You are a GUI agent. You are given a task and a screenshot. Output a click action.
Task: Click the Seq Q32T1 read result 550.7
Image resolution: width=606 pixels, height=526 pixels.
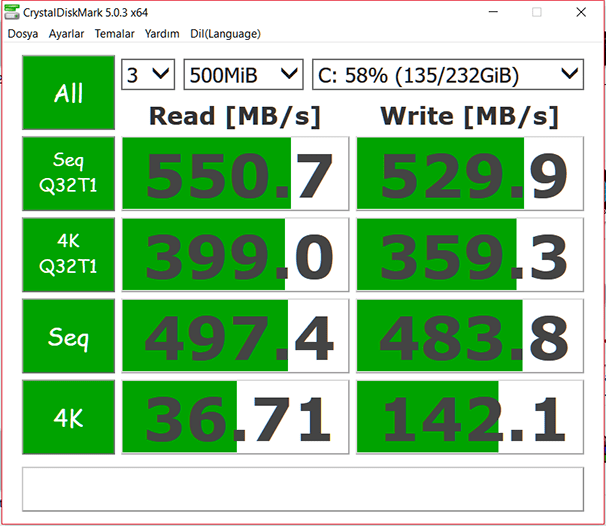(x=235, y=174)
